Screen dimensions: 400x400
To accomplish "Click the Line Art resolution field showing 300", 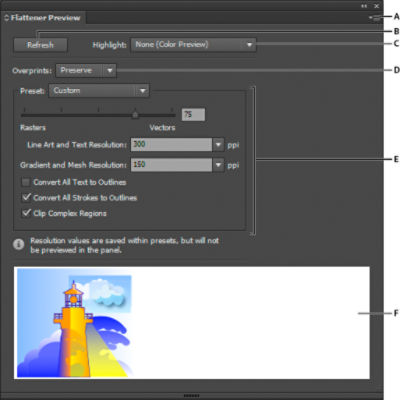I will [x=171, y=145].
